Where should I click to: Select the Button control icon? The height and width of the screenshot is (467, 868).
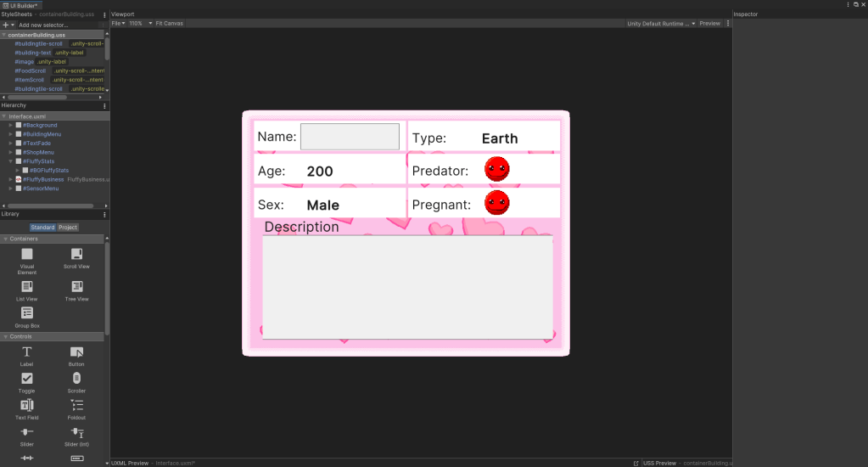[76, 352]
